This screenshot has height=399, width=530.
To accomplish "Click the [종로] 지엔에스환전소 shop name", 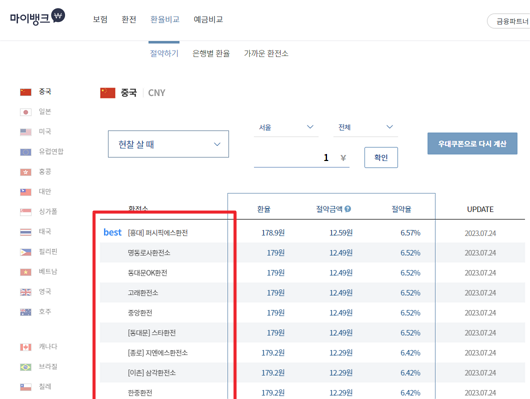I will pyautogui.click(x=158, y=352).
